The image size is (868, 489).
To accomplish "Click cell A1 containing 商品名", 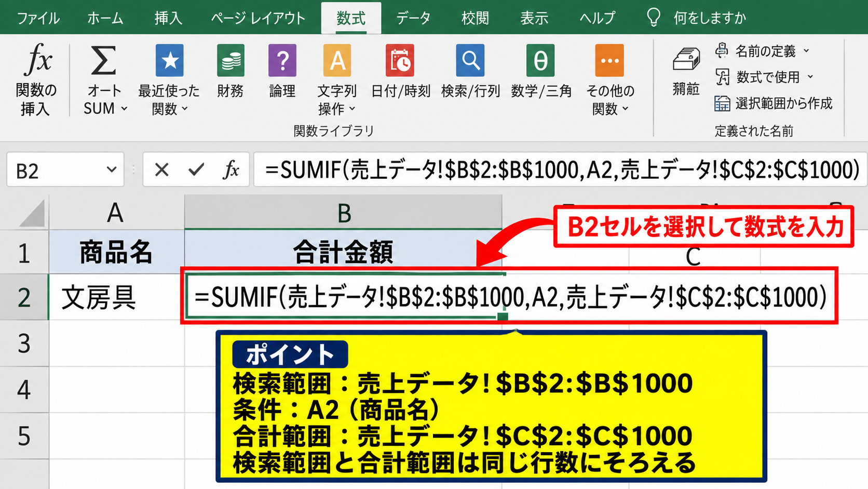I will (x=117, y=253).
